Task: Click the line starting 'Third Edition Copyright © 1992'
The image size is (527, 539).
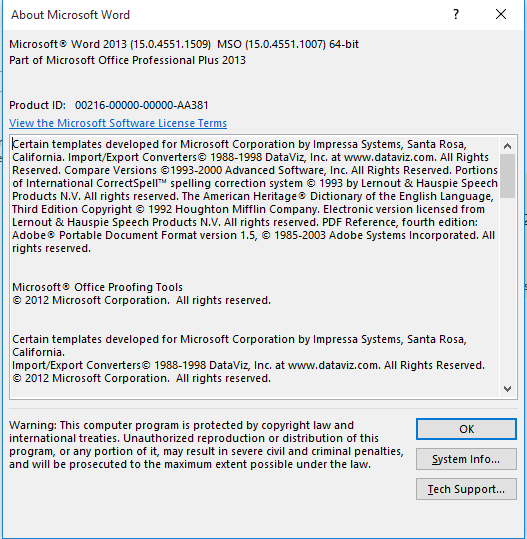Action: point(249,209)
